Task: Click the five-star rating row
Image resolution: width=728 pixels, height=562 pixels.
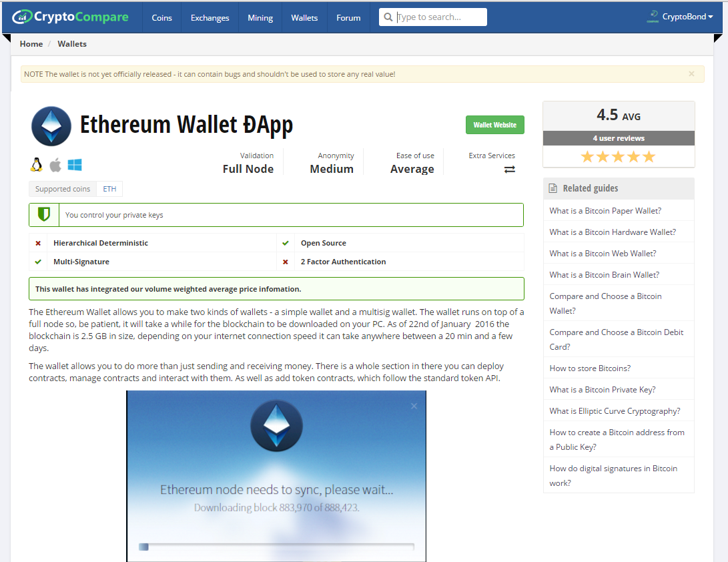Action: click(x=619, y=157)
